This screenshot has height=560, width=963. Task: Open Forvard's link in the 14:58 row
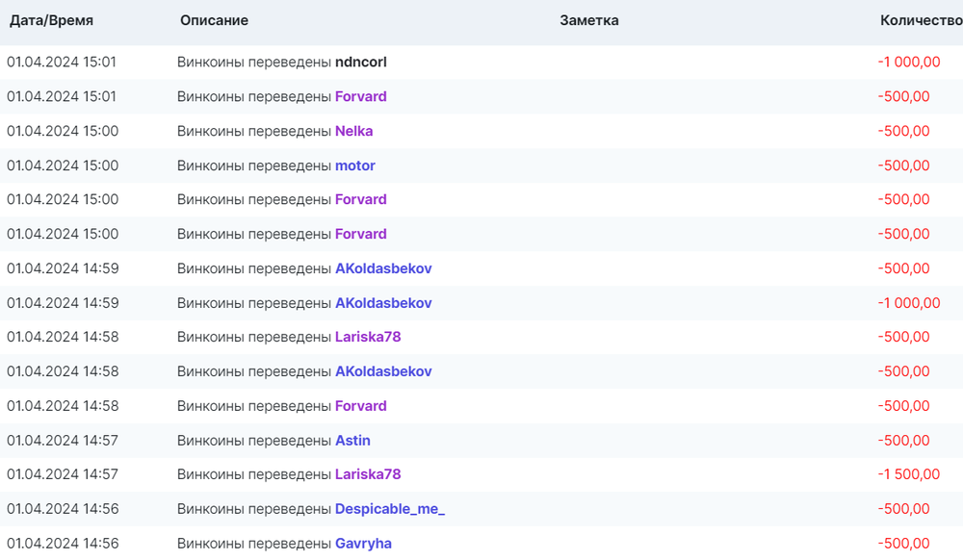[360, 406]
